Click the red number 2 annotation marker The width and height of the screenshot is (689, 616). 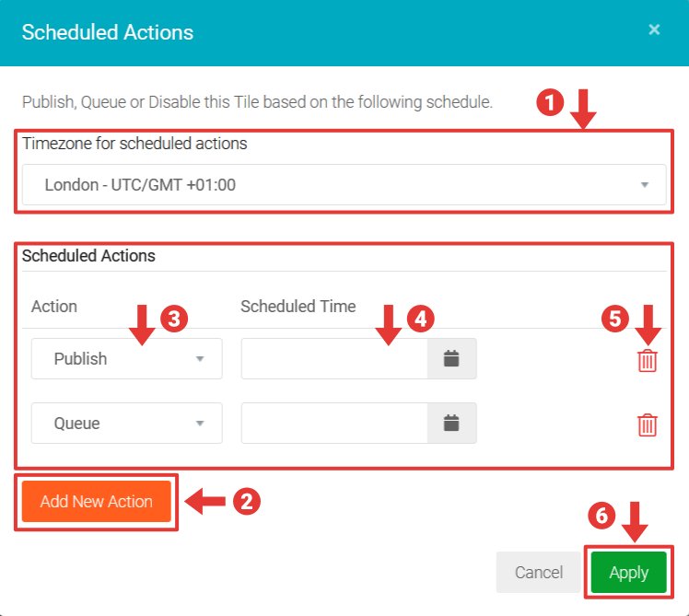pyautogui.click(x=246, y=501)
